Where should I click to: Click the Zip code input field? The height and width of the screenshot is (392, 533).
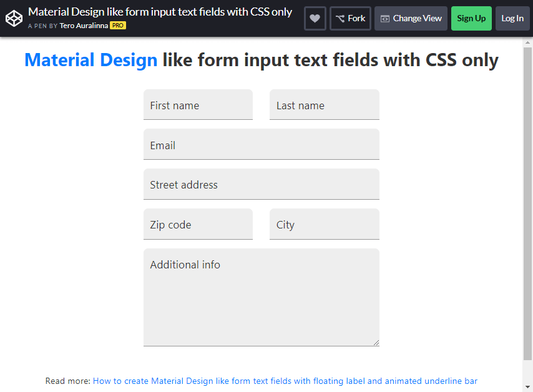(198, 224)
